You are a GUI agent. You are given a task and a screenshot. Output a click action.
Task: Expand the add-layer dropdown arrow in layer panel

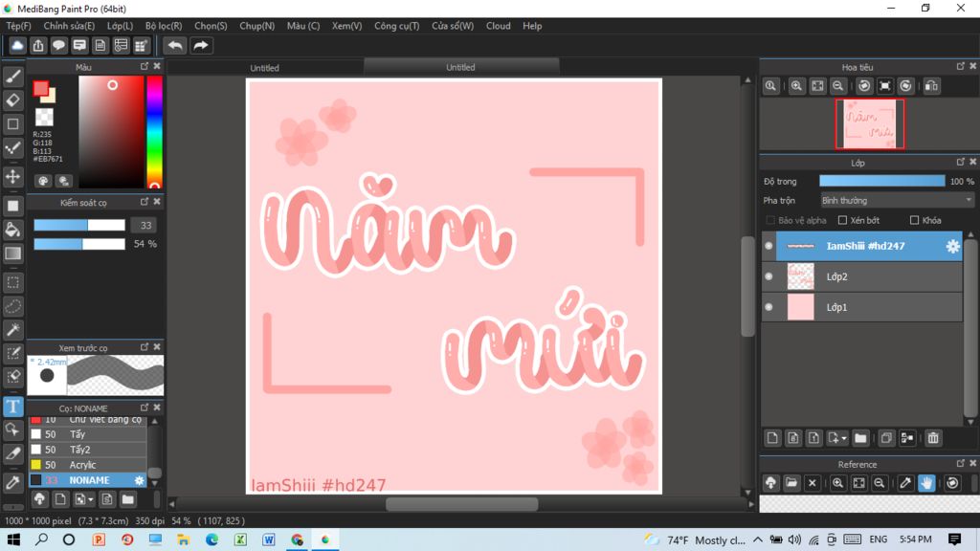843,438
